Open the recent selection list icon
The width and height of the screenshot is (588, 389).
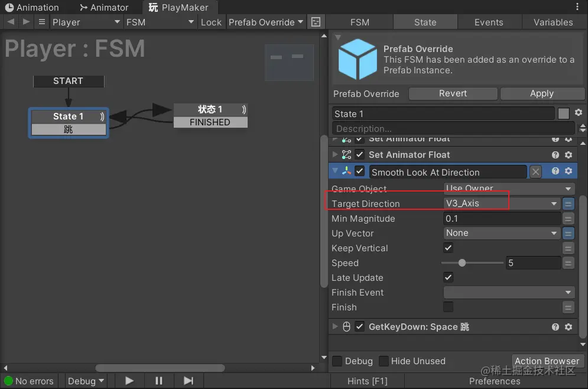click(41, 22)
